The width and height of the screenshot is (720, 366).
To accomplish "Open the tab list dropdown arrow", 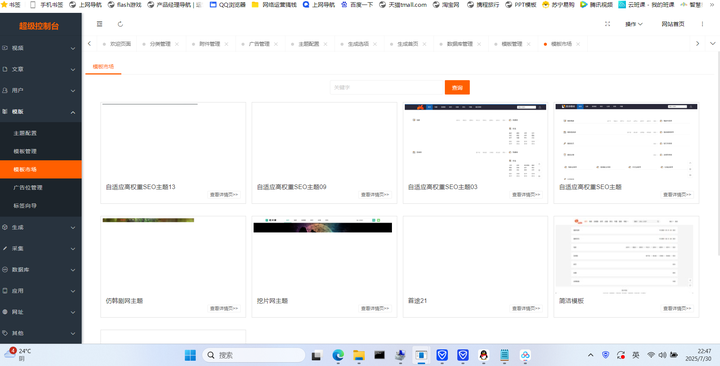I will (713, 44).
